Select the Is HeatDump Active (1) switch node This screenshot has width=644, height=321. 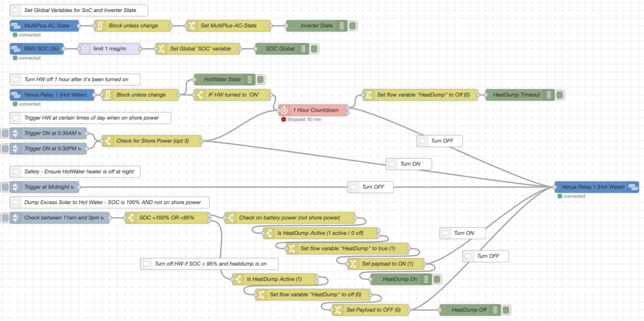click(274, 279)
